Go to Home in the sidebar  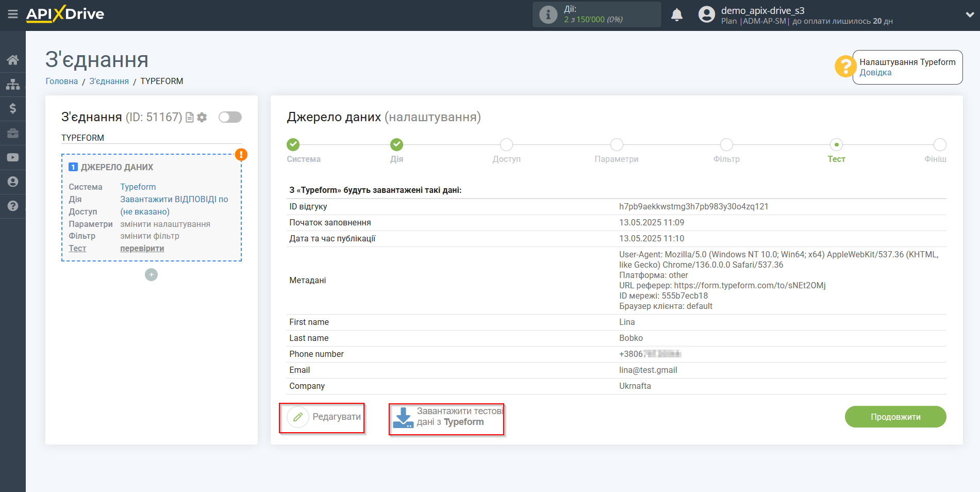(x=13, y=60)
